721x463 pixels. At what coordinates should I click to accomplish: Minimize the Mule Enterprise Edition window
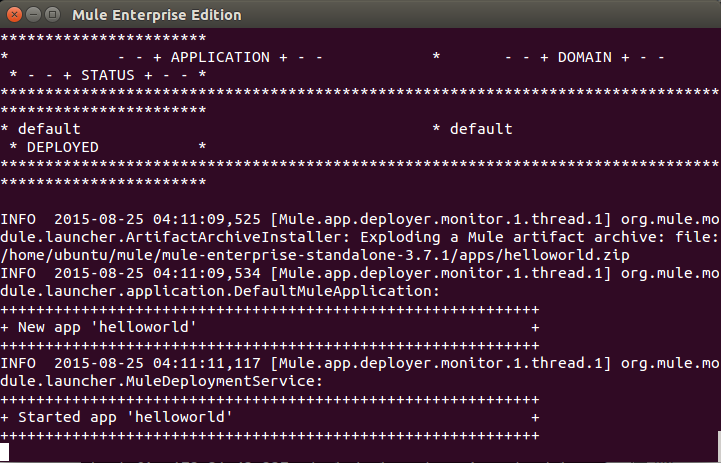(34, 15)
